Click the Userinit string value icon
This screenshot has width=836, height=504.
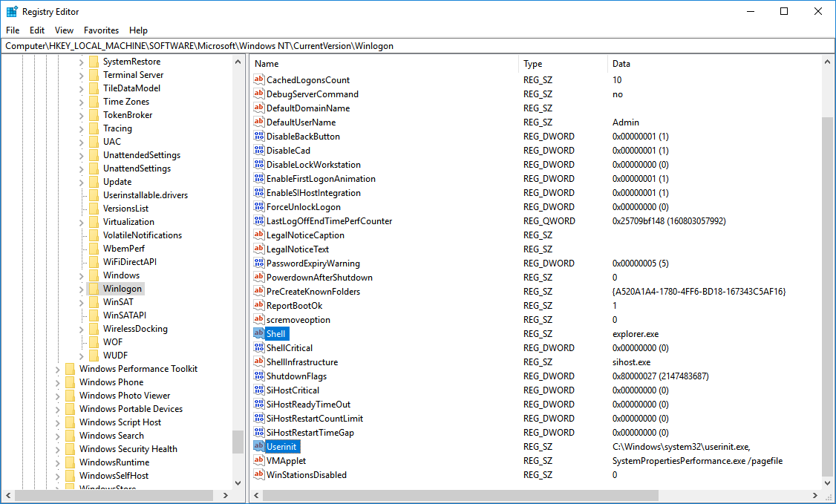259,447
